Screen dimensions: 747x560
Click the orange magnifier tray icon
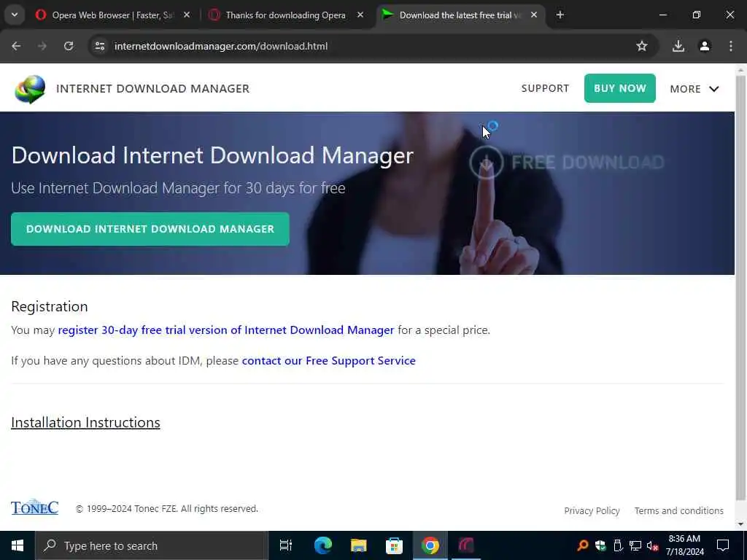click(x=582, y=545)
